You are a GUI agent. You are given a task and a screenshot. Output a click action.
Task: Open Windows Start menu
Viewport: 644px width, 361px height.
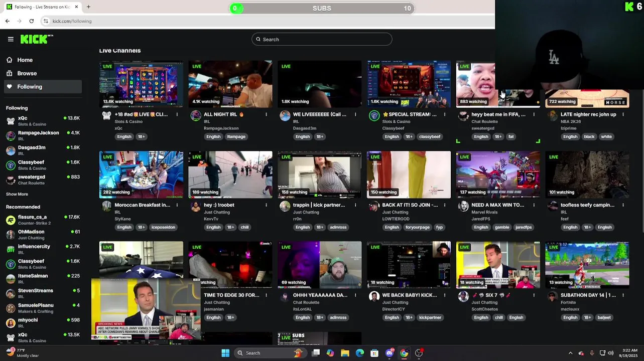tap(225, 353)
